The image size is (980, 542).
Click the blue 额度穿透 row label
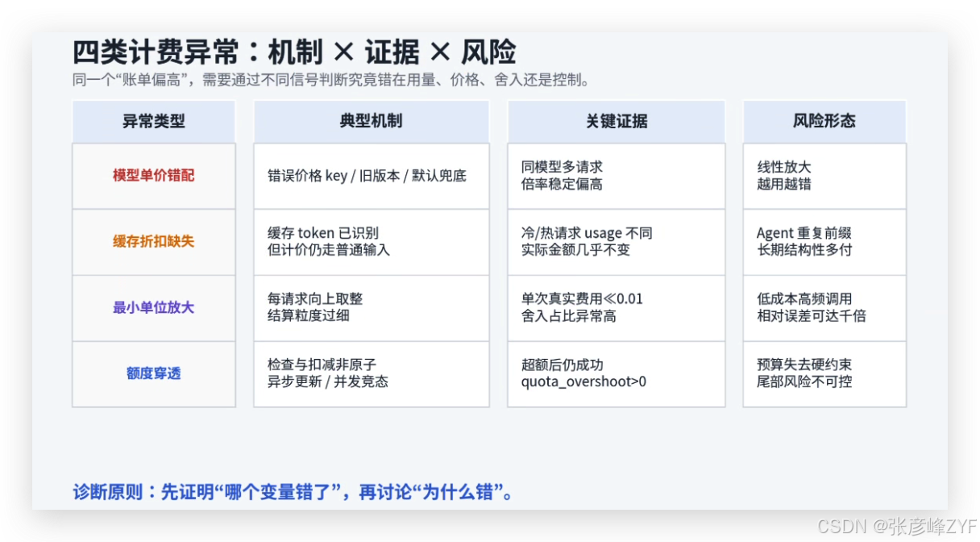click(x=154, y=373)
